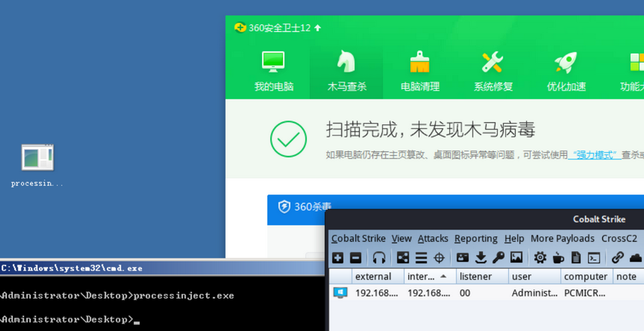Screen dimensions: 644x331
Task: Click the 360 Security Guard logo icon
Action: (x=240, y=27)
